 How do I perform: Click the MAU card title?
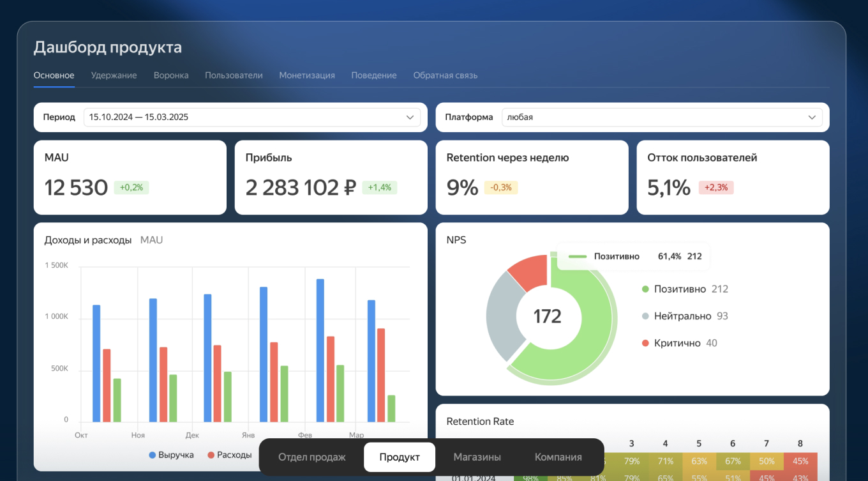[56, 157]
